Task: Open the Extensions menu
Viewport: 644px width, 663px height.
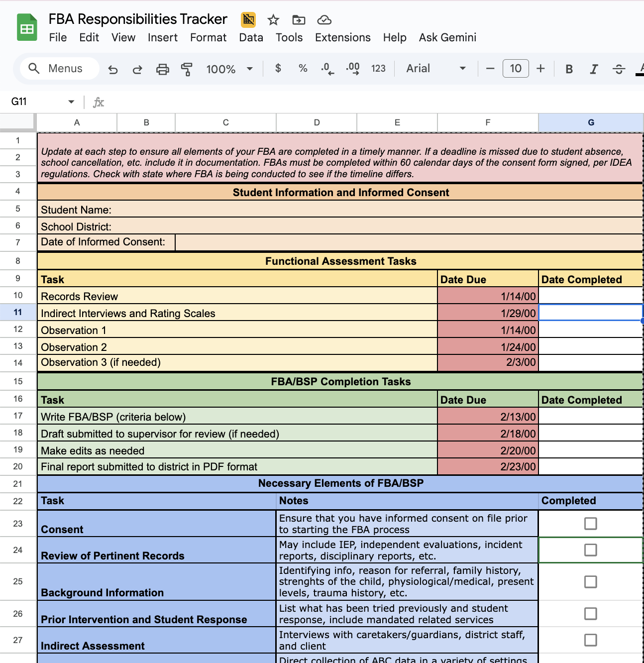Action: 342,38
